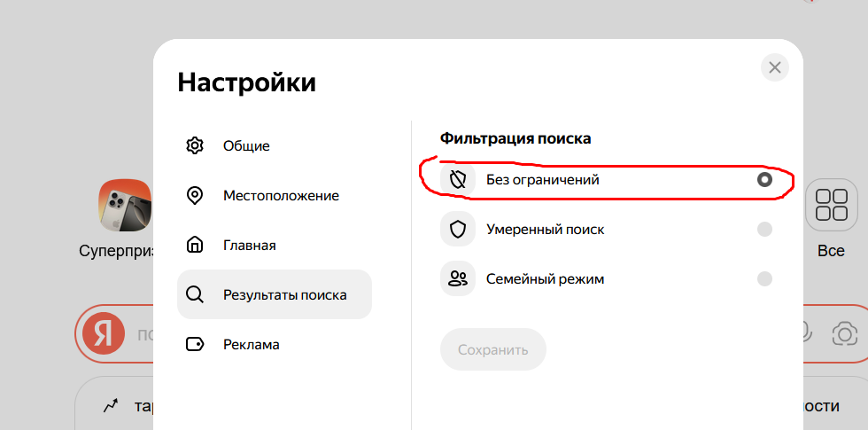Open the Результаты поиска settings section
This screenshot has height=430, width=868.
tap(275, 294)
